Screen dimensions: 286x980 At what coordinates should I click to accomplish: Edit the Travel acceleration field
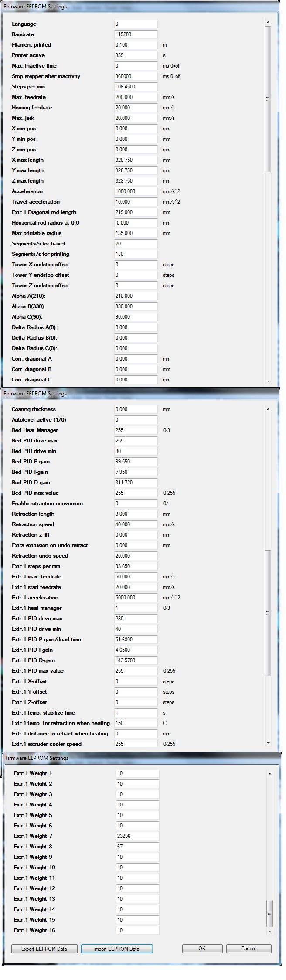136,202
